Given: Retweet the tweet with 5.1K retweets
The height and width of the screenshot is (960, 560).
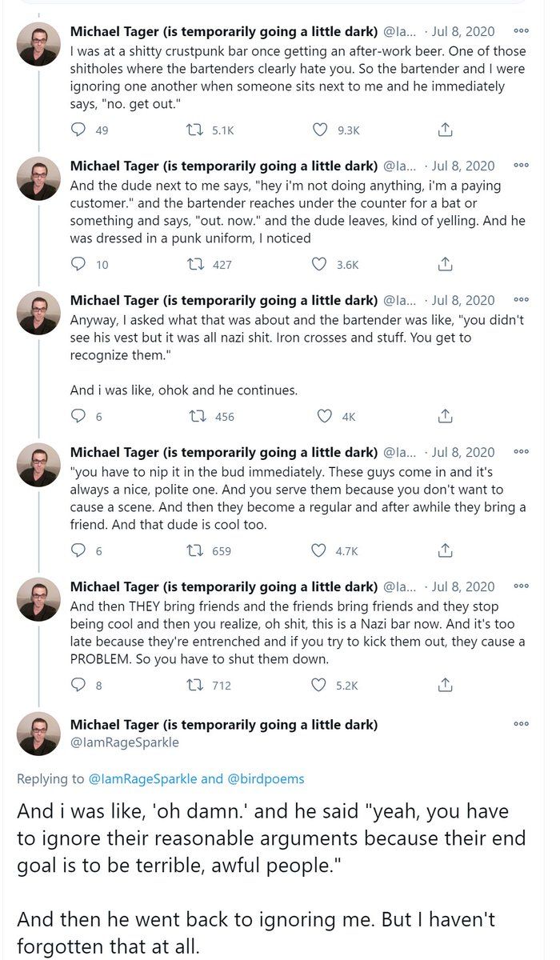Looking at the screenshot, I should pos(194,130).
